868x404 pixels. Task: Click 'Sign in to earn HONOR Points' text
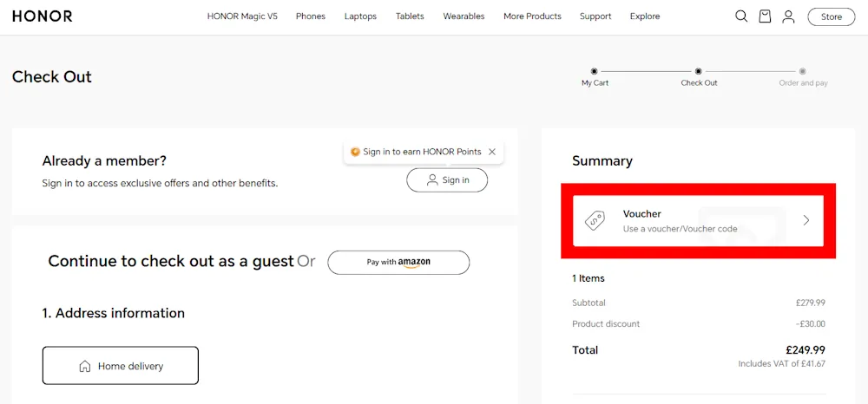coord(423,152)
